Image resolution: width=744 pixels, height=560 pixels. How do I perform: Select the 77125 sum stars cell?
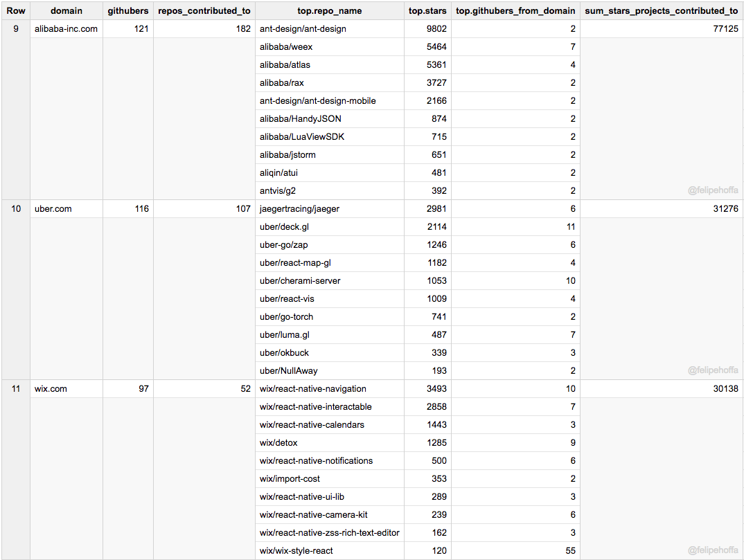pyautogui.click(x=725, y=29)
